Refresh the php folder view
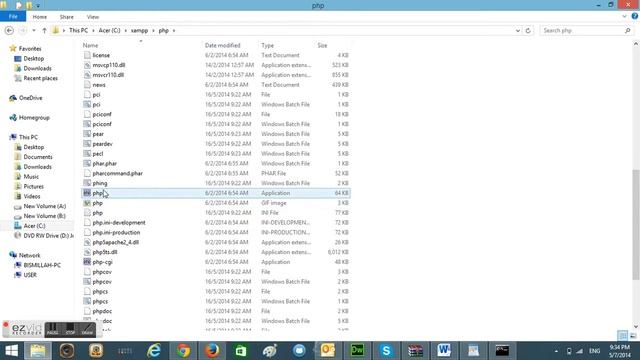The image size is (640, 360). pyautogui.click(x=528, y=31)
